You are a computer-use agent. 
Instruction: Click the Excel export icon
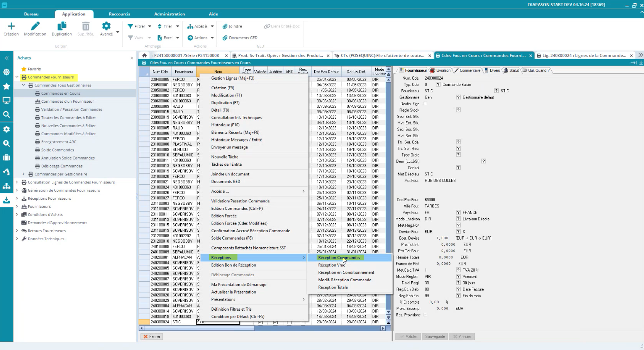(160, 38)
